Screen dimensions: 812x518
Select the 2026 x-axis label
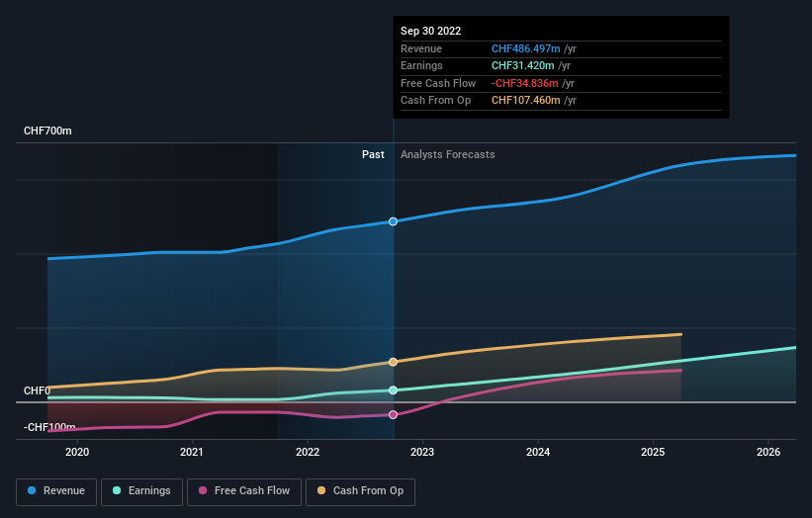pos(768,452)
